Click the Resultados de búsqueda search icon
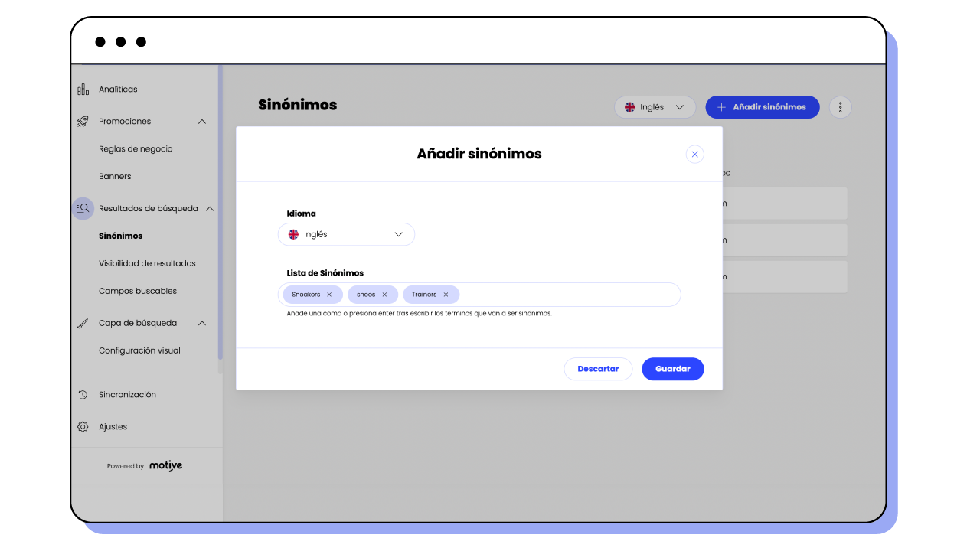980x551 pixels. 83,208
